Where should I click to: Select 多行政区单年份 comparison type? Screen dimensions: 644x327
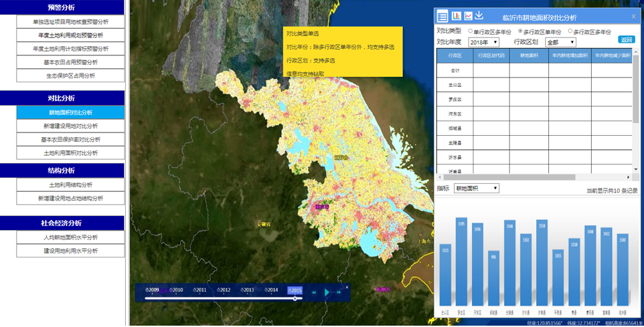[520, 31]
